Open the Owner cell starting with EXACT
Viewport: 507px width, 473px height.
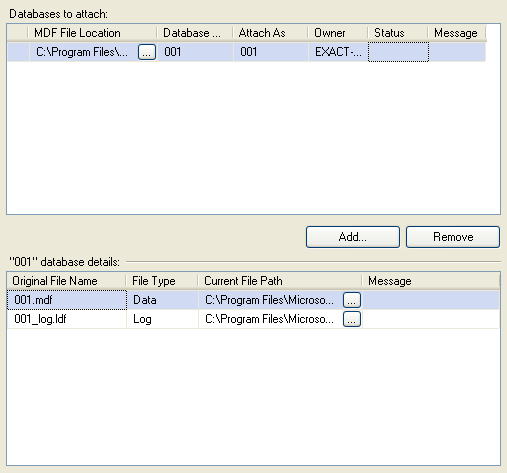tap(338, 52)
